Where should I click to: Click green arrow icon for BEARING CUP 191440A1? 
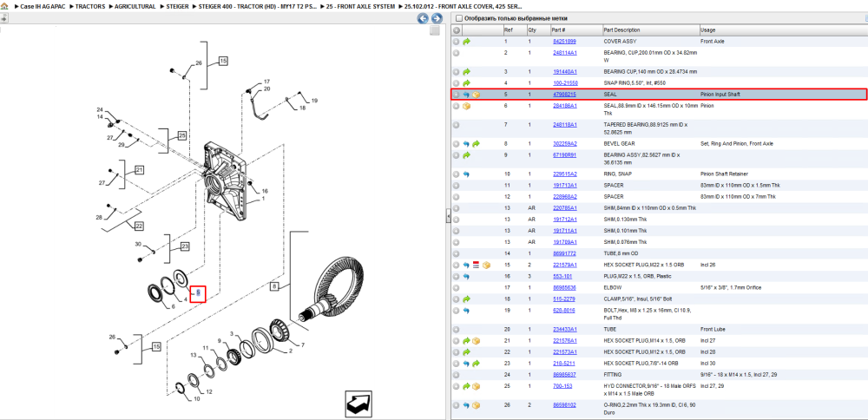pyautogui.click(x=467, y=72)
